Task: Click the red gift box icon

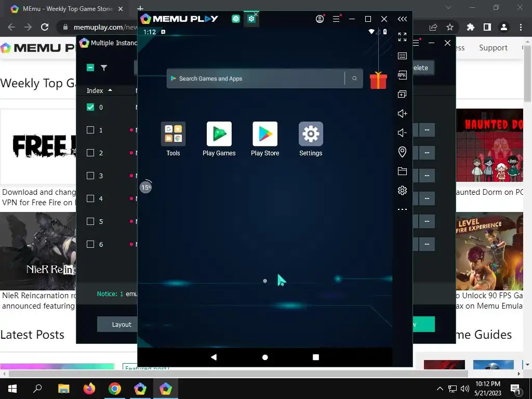Action: coord(378,81)
